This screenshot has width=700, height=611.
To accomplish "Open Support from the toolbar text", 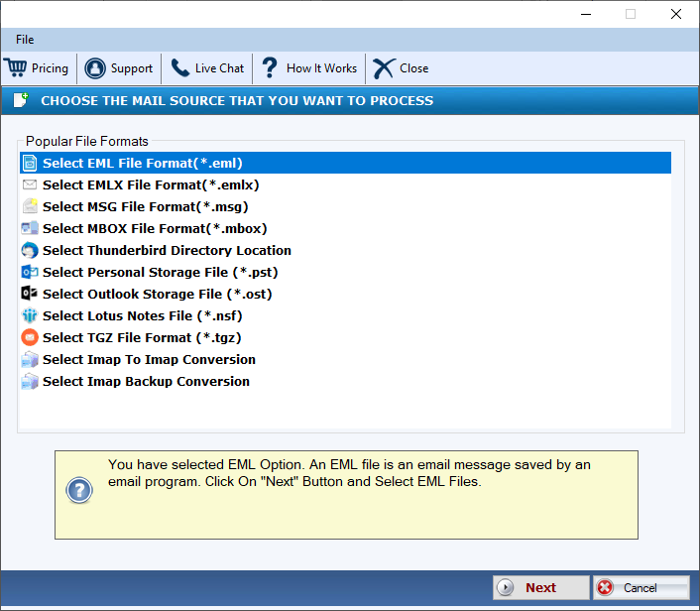I will [131, 68].
